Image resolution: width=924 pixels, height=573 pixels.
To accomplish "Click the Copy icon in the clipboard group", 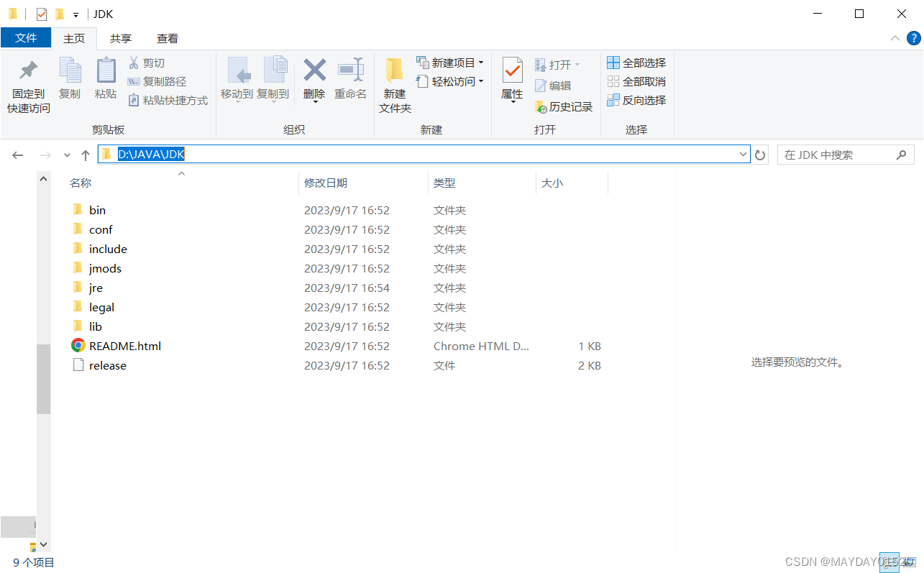I will click(x=70, y=70).
